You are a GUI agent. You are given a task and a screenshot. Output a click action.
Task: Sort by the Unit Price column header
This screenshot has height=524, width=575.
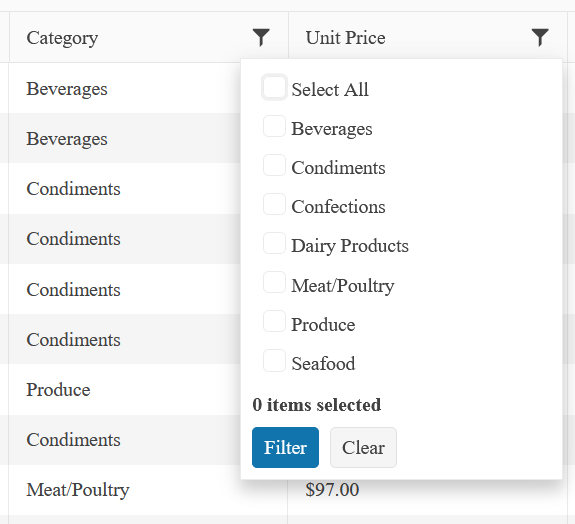click(x=345, y=37)
